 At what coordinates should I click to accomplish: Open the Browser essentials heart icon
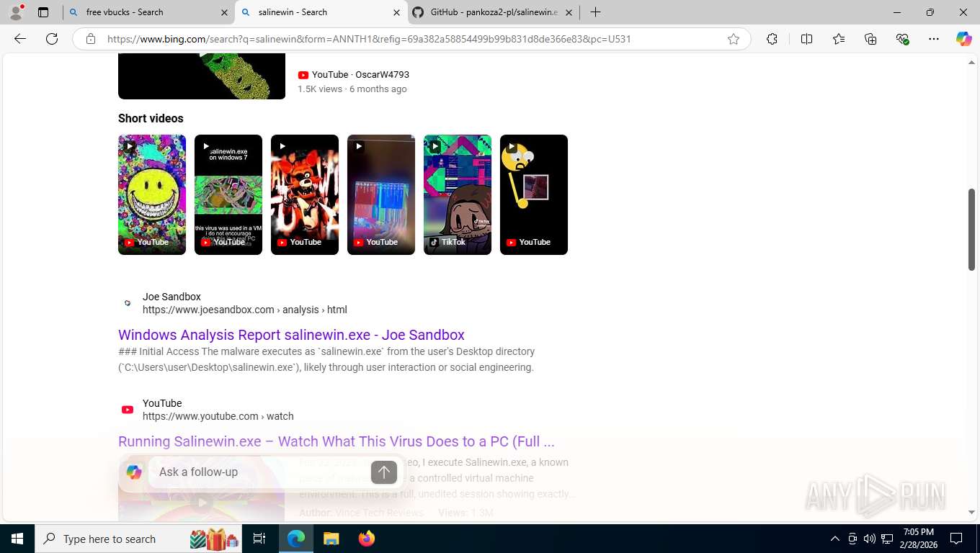coord(902,39)
